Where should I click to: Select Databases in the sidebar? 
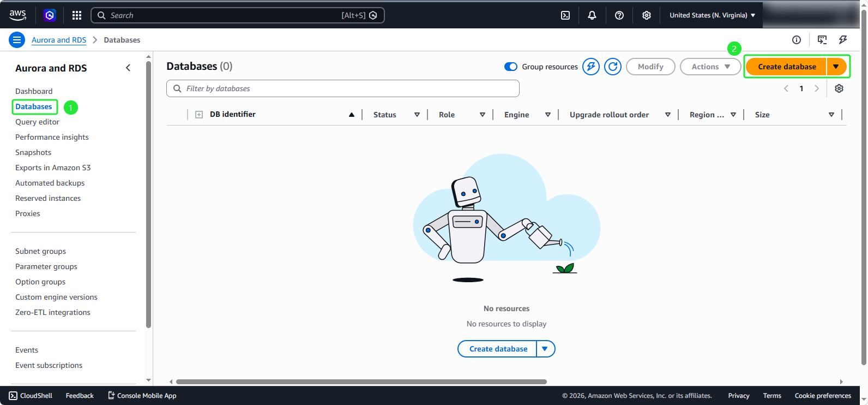(x=34, y=106)
